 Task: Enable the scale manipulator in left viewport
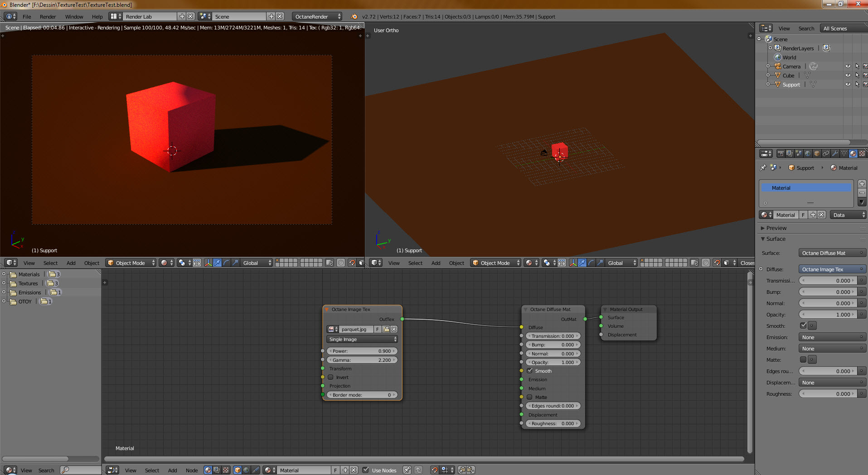(235, 263)
